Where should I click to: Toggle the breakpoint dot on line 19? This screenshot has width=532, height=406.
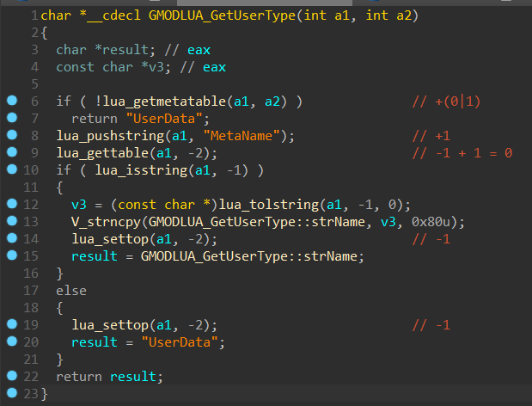tap(12, 324)
